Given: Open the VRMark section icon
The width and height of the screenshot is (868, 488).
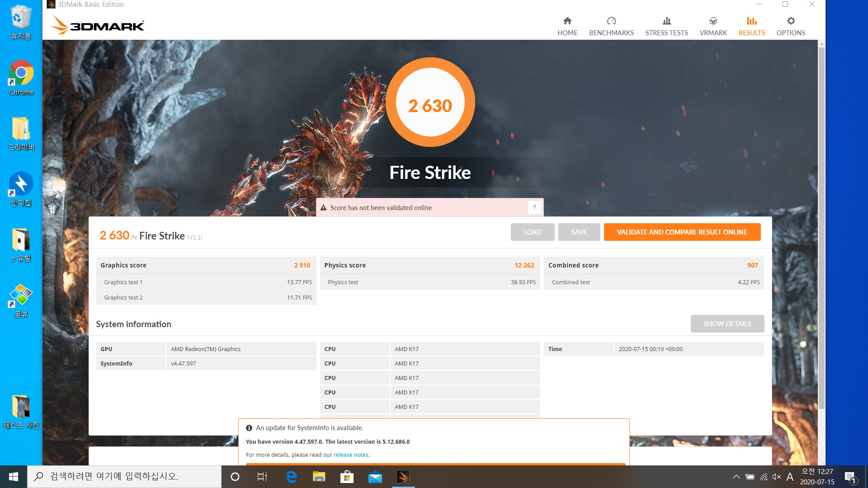Looking at the screenshot, I should pos(713,21).
